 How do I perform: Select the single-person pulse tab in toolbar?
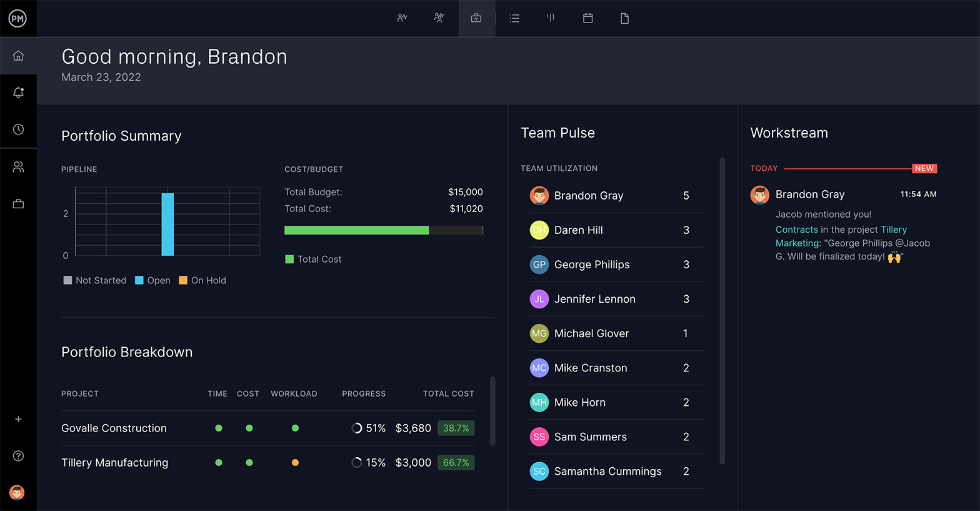(402, 18)
